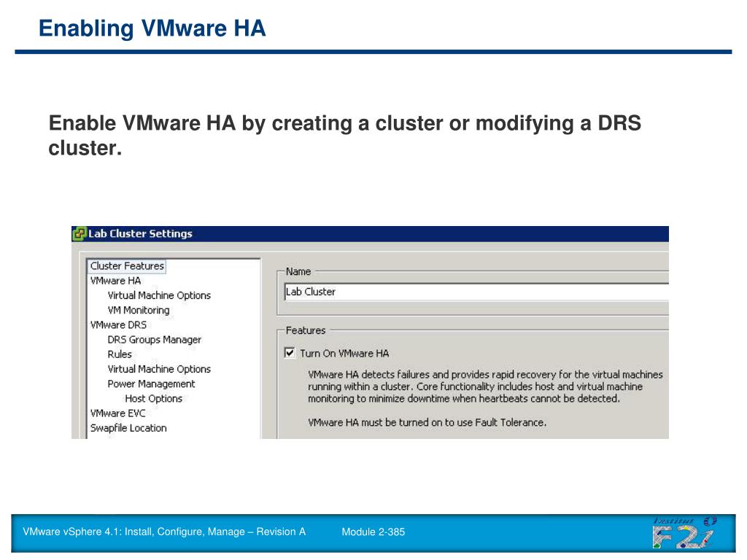
Task: Go to the VM Monitoring page
Action: pos(139,310)
